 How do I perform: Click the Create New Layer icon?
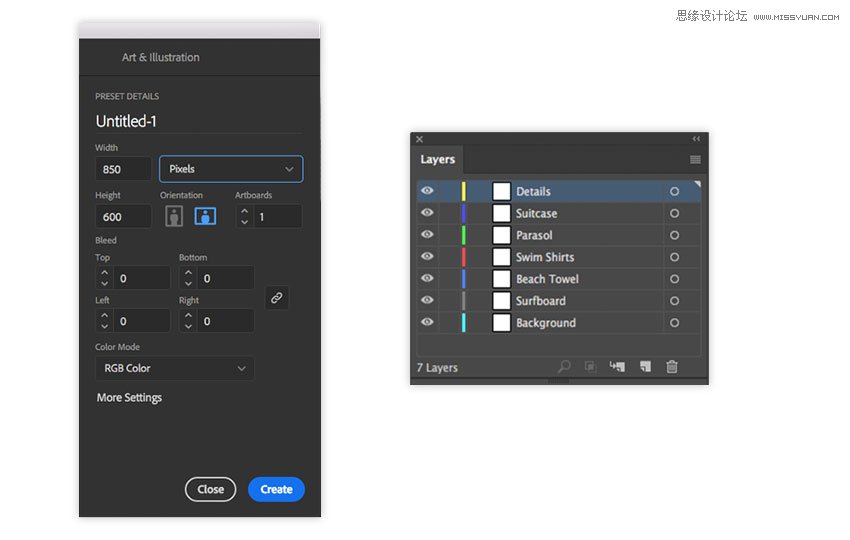tap(645, 367)
